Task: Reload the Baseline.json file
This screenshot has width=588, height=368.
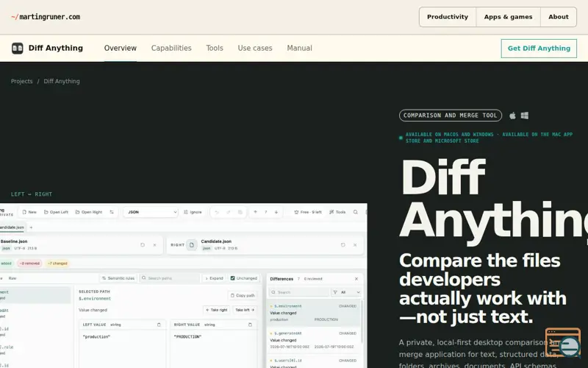Action: click(143, 245)
